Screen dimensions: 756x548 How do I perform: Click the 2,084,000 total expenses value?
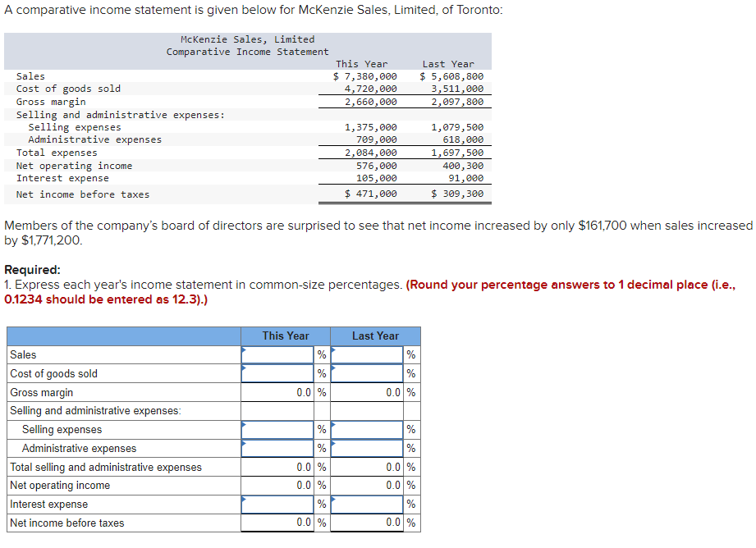click(x=371, y=153)
